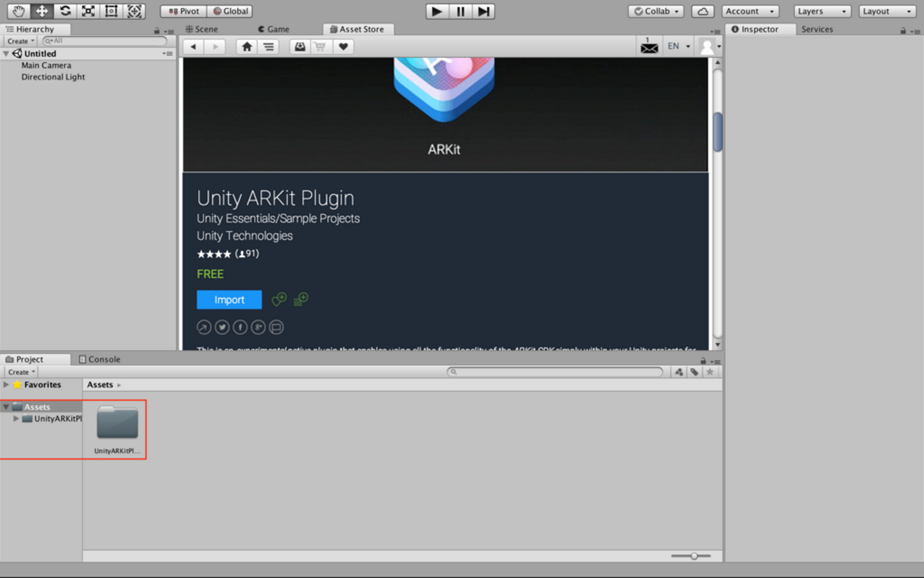Screen dimensions: 924x578
Task: Select the Rotate tool
Action: (65, 11)
